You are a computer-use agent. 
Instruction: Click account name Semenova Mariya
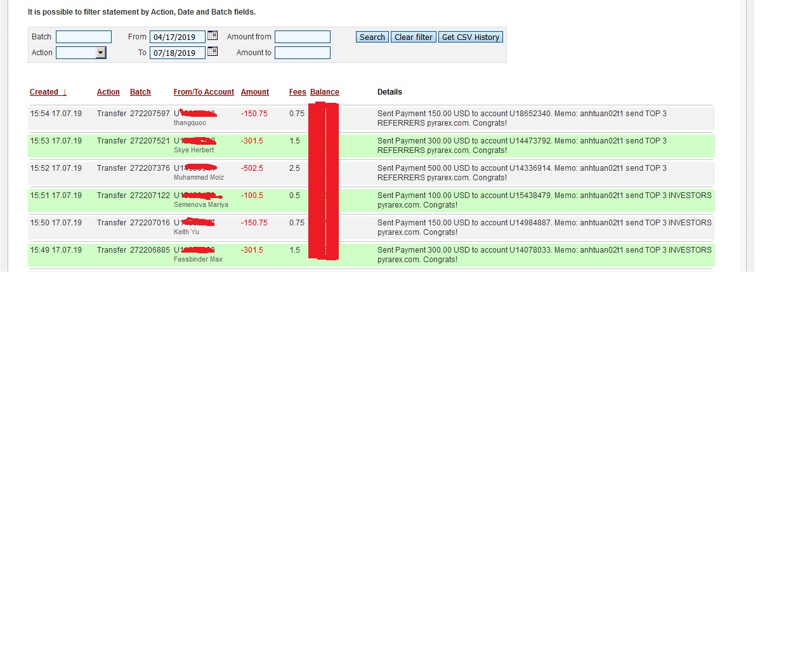point(201,205)
